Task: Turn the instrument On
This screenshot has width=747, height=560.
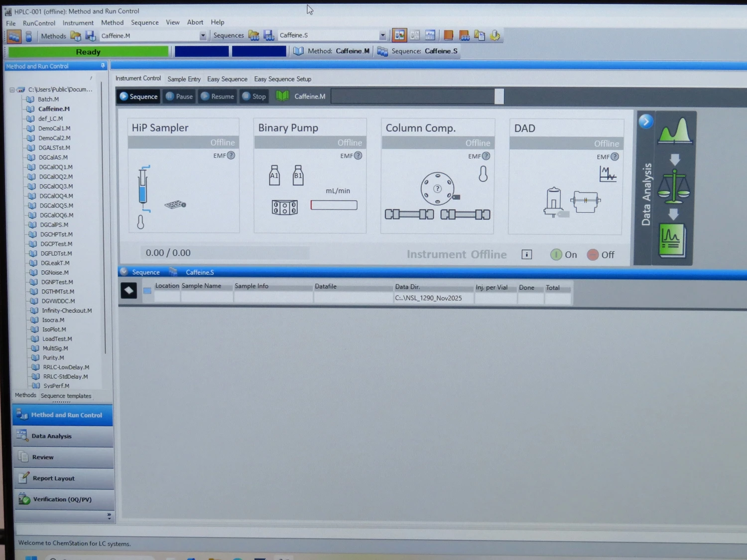Action: [564, 255]
